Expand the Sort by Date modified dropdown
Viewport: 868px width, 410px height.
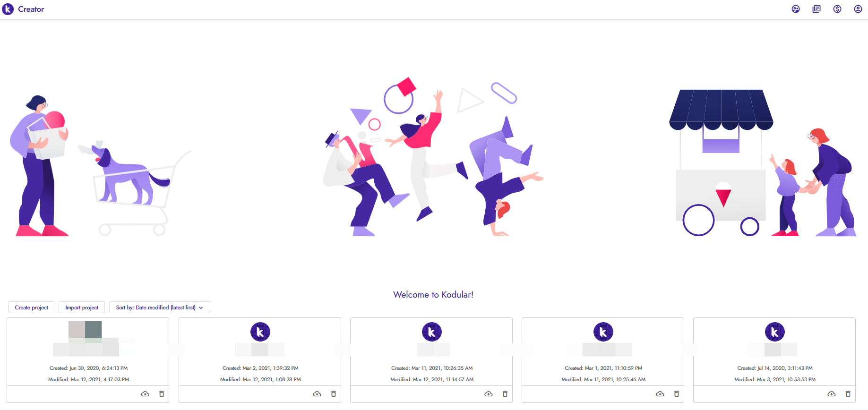(x=160, y=307)
